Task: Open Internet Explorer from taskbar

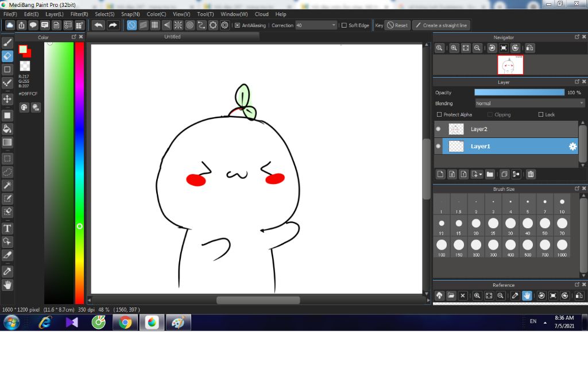Action: pos(45,322)
